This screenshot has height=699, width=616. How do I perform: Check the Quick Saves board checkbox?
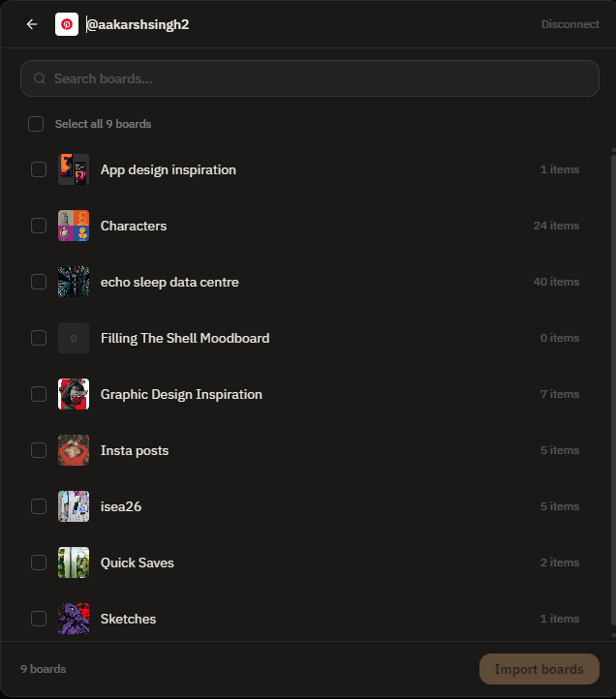pyautogui.click(x=39, y=562)
